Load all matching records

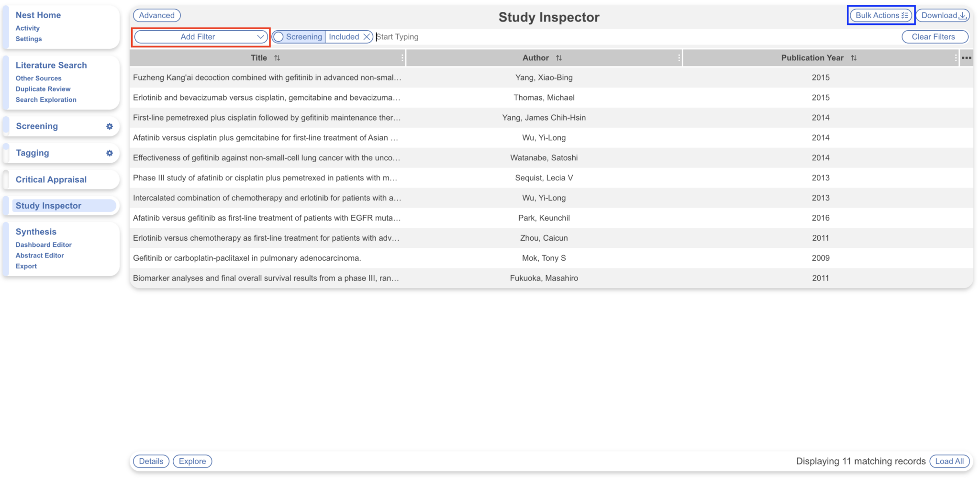(950, 461)
